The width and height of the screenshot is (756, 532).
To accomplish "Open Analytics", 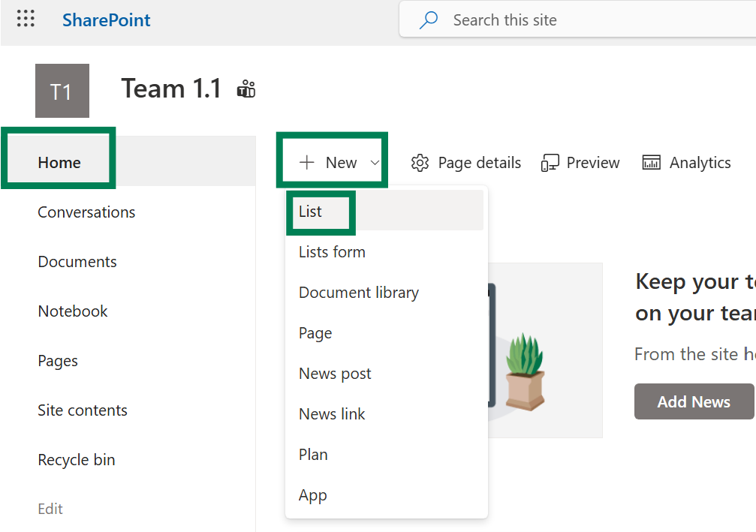I will pos(700,163).
